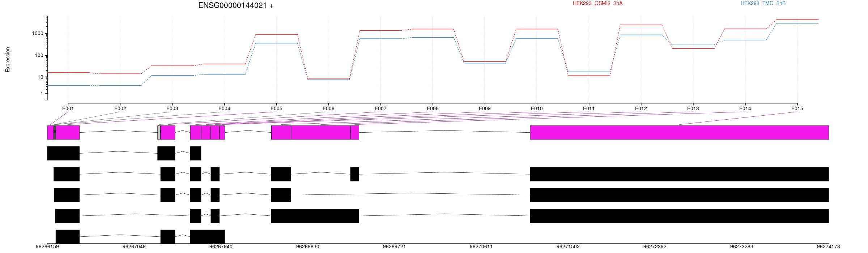
Task: Click exon label E009
Action: (485, 108)
